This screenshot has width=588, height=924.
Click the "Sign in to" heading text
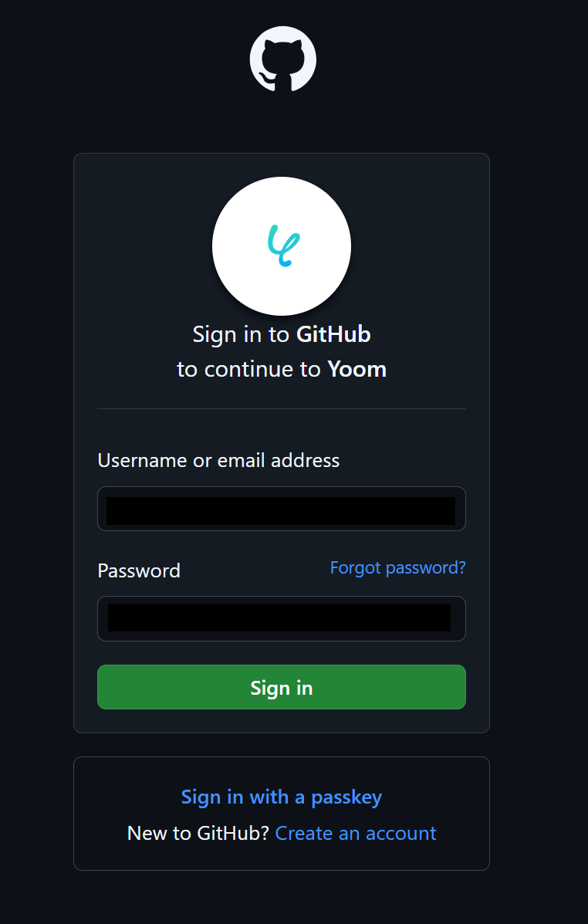coord(241,335)
